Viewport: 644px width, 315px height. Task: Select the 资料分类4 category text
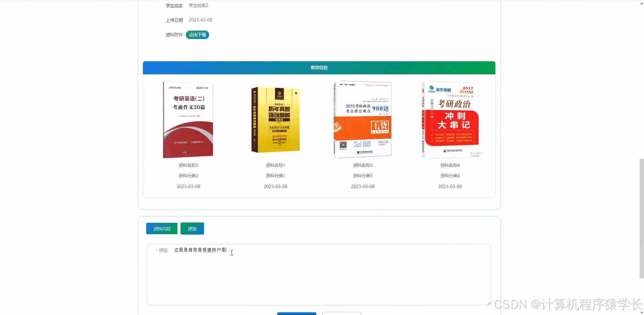point(450,176)
